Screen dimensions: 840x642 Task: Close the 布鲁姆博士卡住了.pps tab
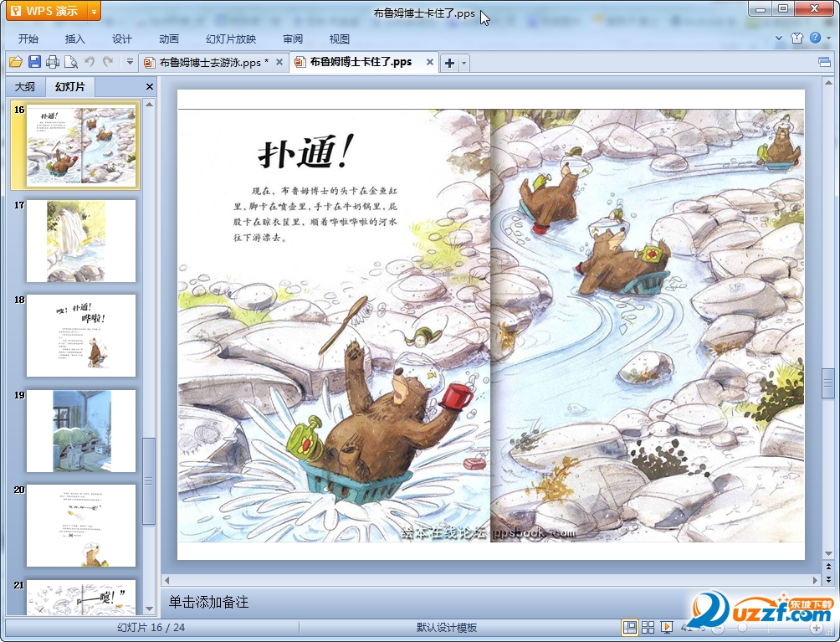(430, 62)
